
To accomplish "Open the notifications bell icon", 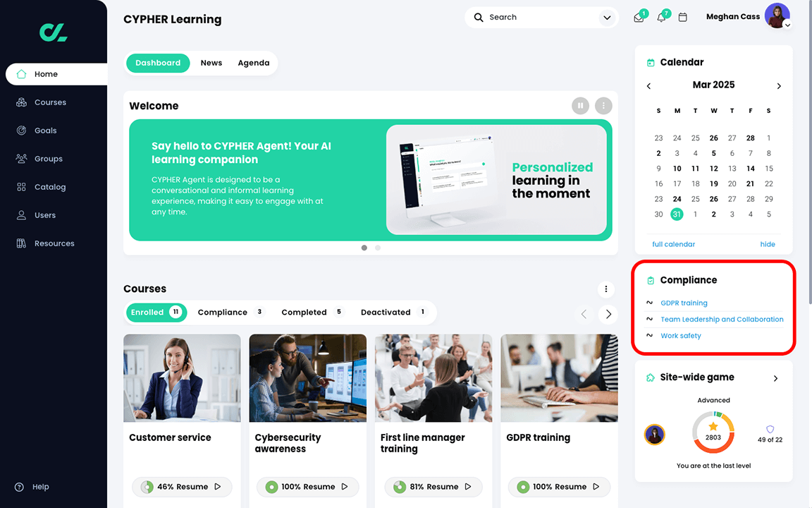I will coord(661,18).
